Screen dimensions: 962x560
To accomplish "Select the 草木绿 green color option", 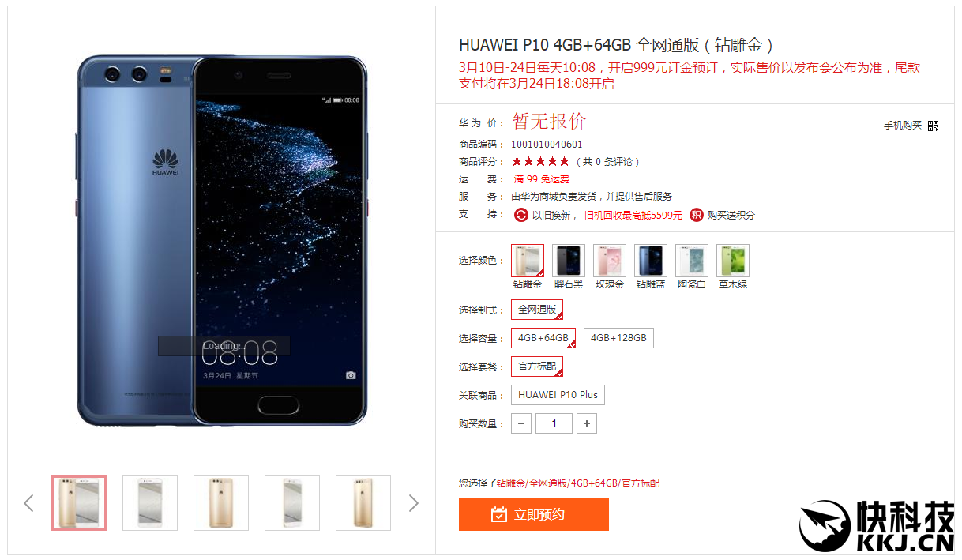I will [733, 261].
